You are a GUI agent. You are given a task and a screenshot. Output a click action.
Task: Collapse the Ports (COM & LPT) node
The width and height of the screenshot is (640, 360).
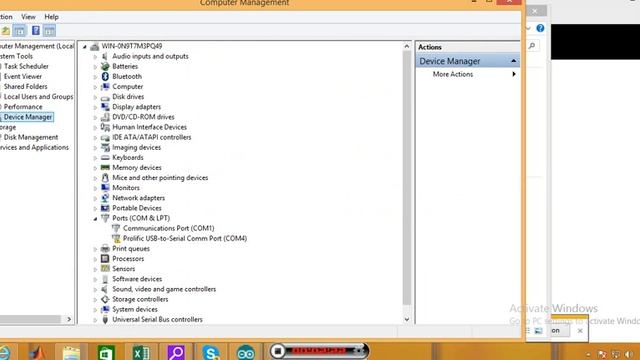(95, 219)
